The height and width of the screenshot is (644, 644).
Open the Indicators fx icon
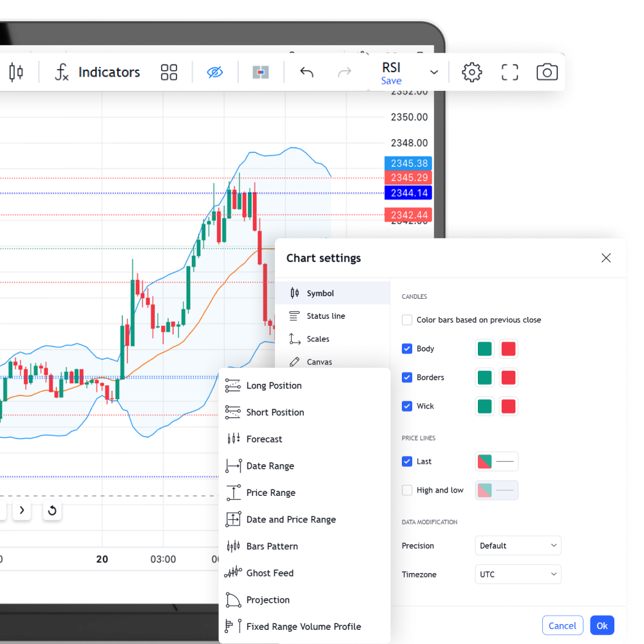coord(61,72)
